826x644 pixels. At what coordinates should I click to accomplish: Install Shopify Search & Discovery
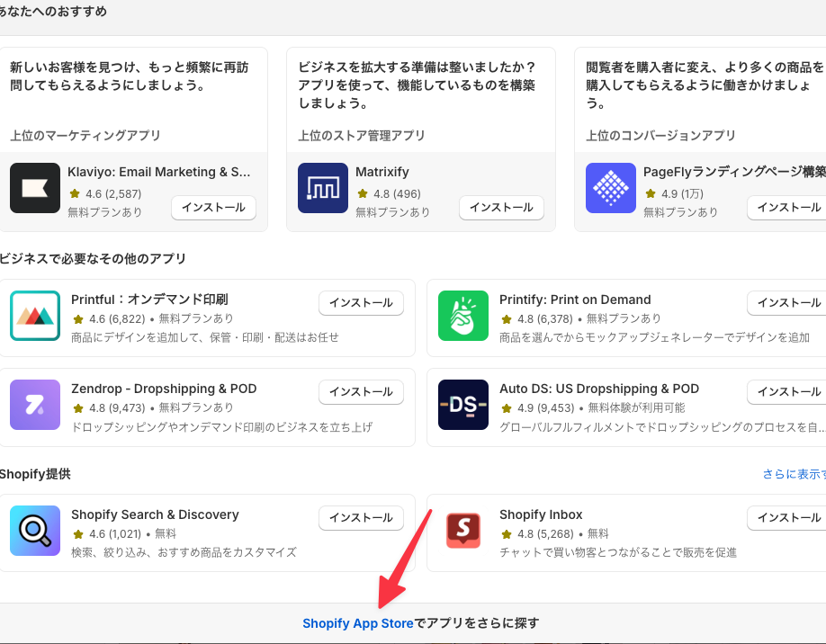coord(361,517)
